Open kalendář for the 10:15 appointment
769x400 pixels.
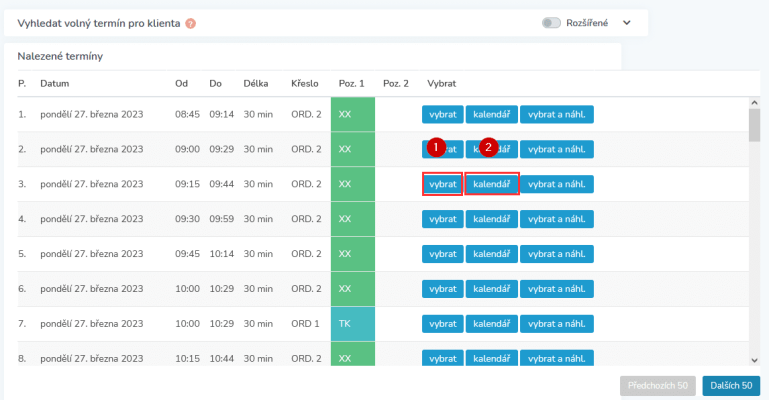pyautogui.click(x=491, y=358)
